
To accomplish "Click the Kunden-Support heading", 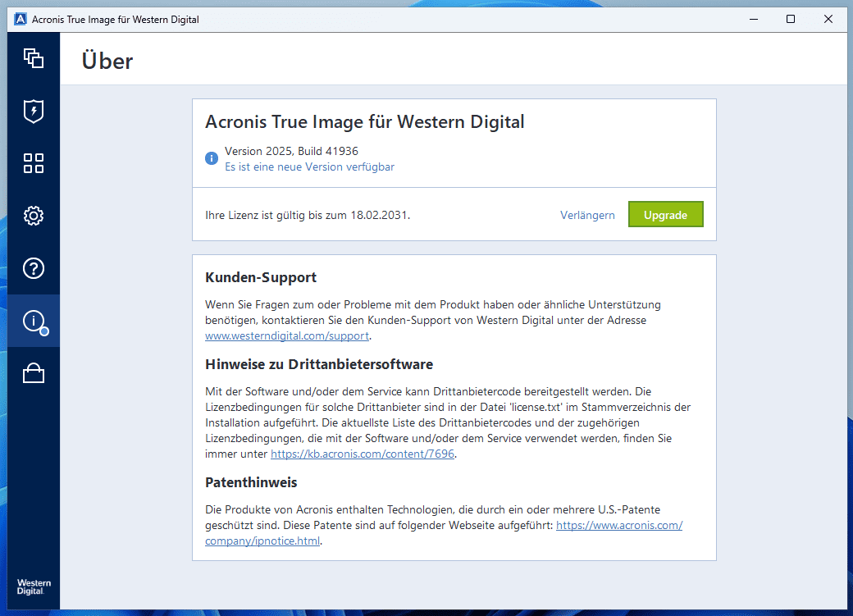I will point(261,277).
